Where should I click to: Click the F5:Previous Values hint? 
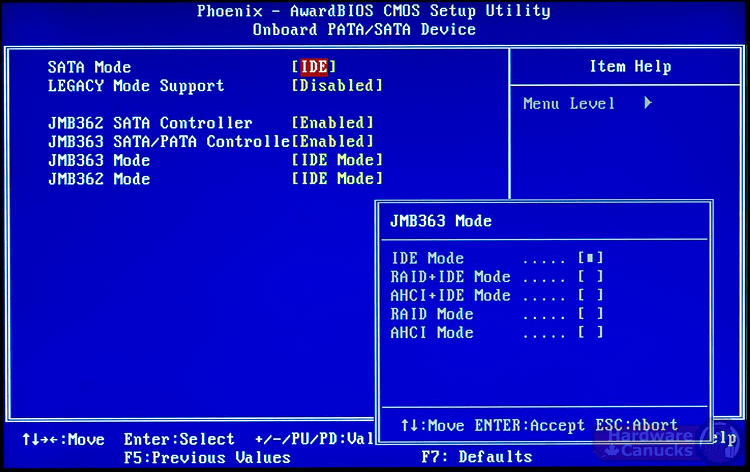coord(207,458)
